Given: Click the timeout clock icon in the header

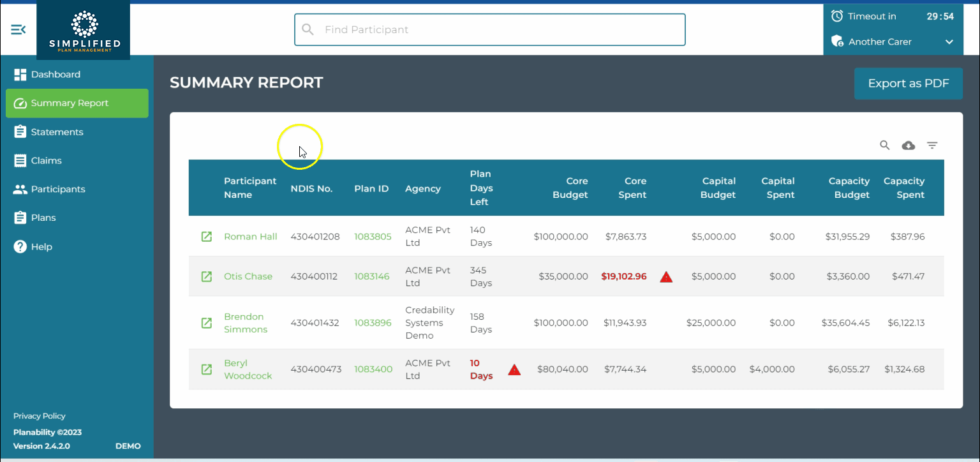Looking at the screenshot, I should (837, 15).
